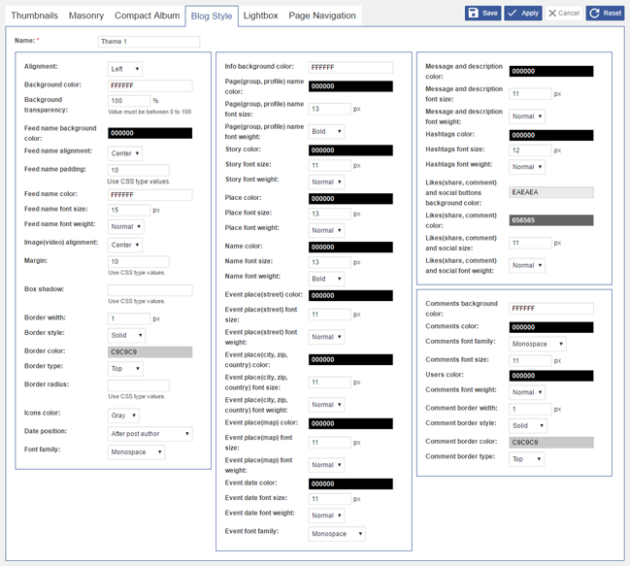The width and height of the screenshot is (630, 566).
Task: Click the Event place(map) color swatch
Action: 350,424
